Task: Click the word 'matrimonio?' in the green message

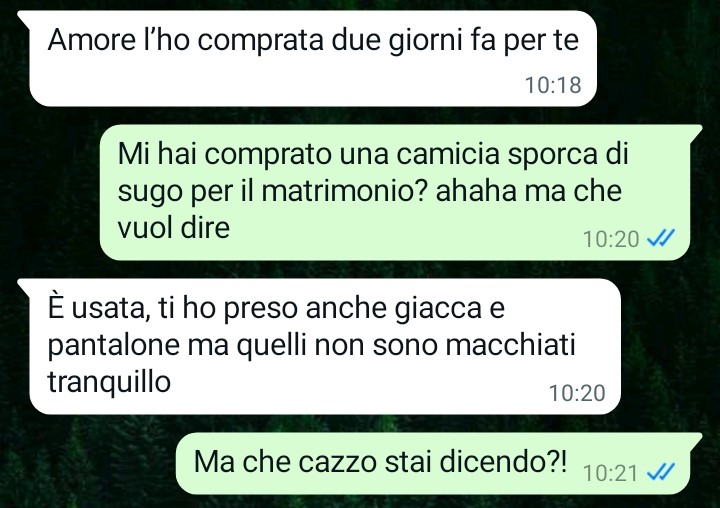Action: pyautogui.click(x=344, y=191)
